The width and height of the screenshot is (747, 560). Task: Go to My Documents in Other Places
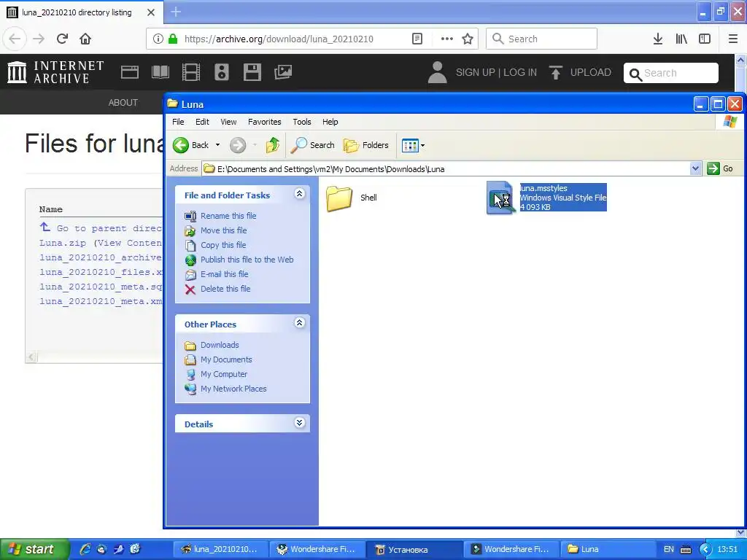click(x=226, y=359)
